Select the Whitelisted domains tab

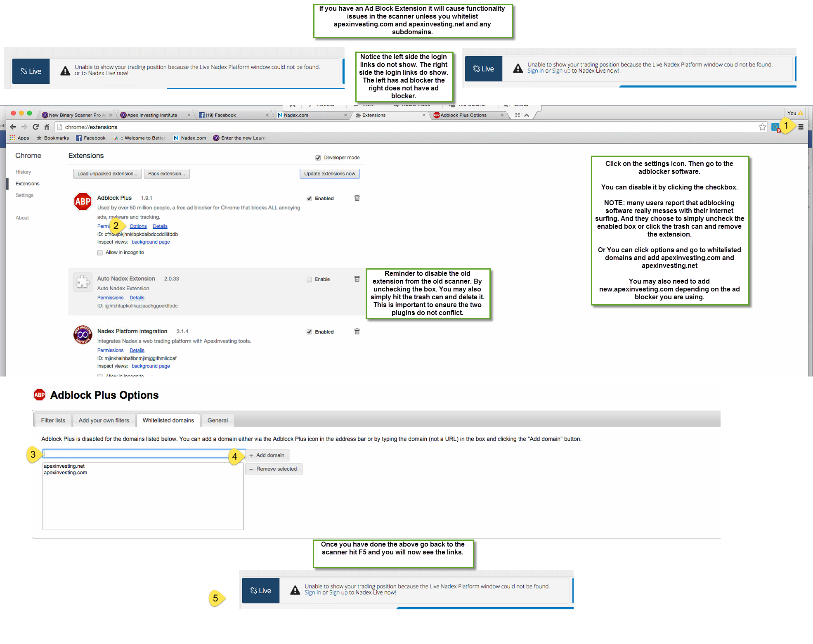(x=168, y=420)
